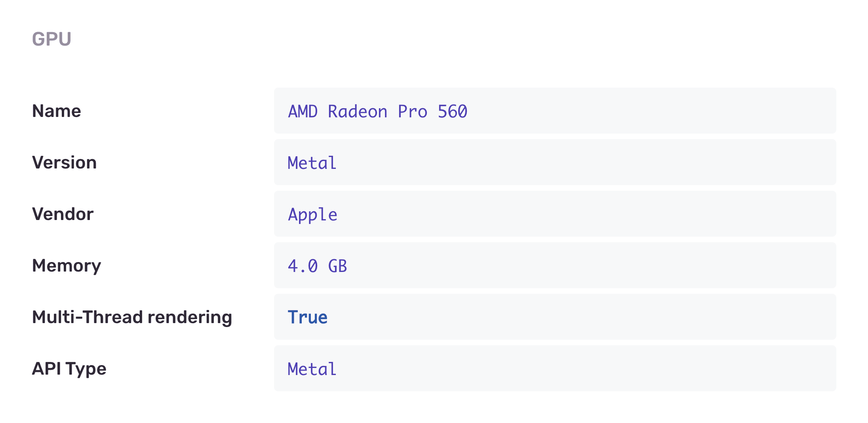Select the AMD Radeon Pro 560 value field
This screenshot has width=868, height=423.
(554, 111)
